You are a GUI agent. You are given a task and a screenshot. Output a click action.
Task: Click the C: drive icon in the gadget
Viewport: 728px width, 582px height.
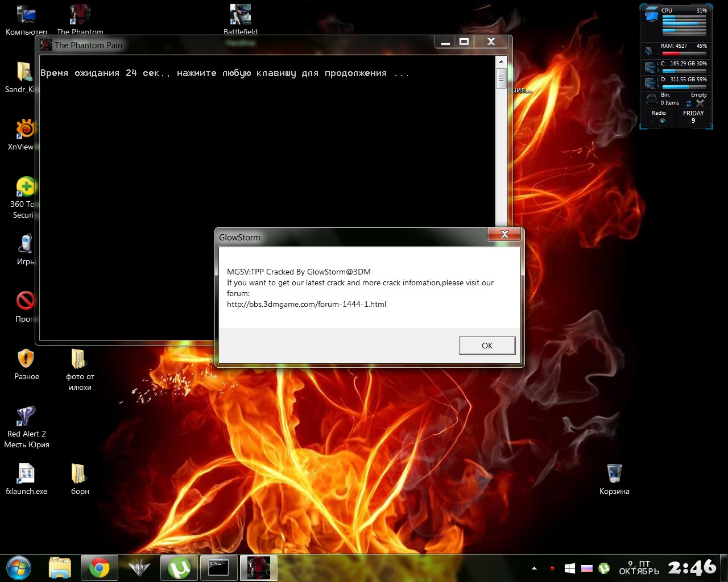pyautogui.click(x=651, y=67)
